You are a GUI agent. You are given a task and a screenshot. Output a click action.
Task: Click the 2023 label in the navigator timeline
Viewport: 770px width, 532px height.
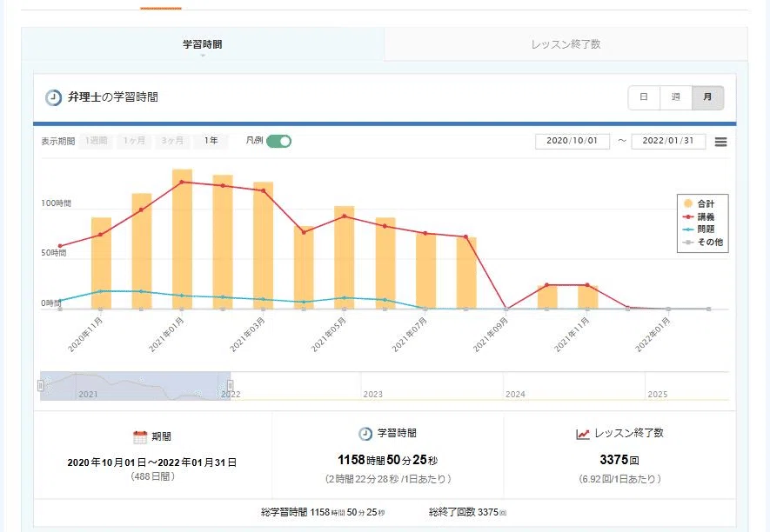[x=372, y=394]
